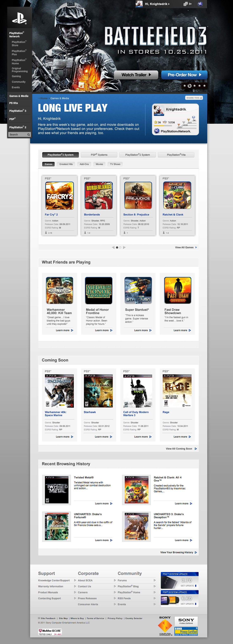Open PlayStation Store sidebar link
The height and width of the screenshot is (644, 233).
19,44
